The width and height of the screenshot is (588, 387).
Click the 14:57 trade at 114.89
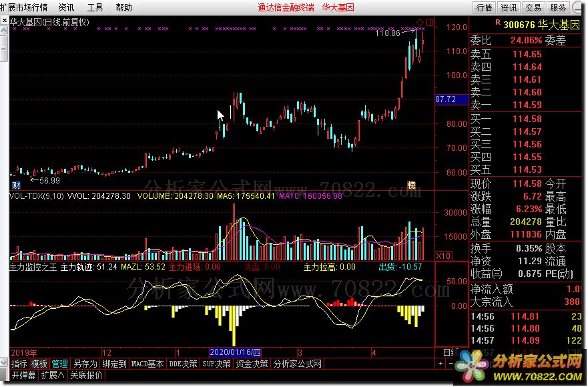pyautogui.click(x=526, y=340)
